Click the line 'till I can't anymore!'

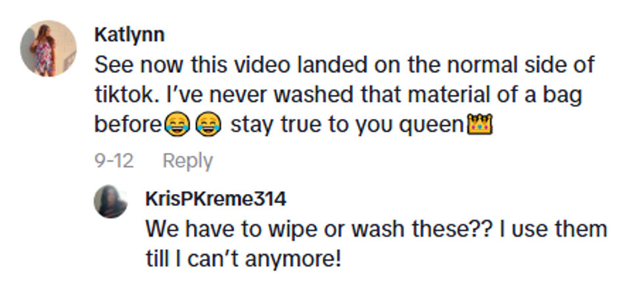(x=244, y=260)
